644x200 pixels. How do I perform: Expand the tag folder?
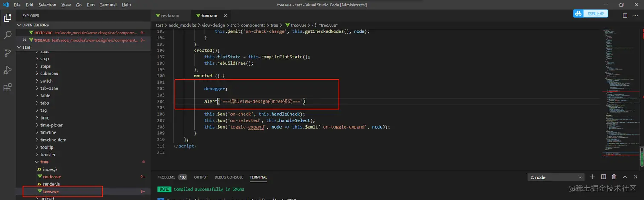(43, 110)
